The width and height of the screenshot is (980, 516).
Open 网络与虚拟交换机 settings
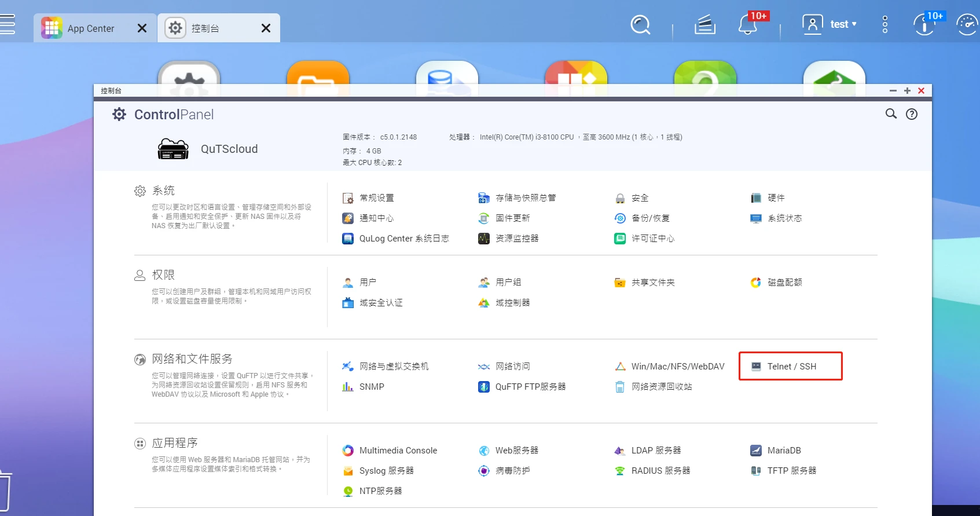point(386,367)
